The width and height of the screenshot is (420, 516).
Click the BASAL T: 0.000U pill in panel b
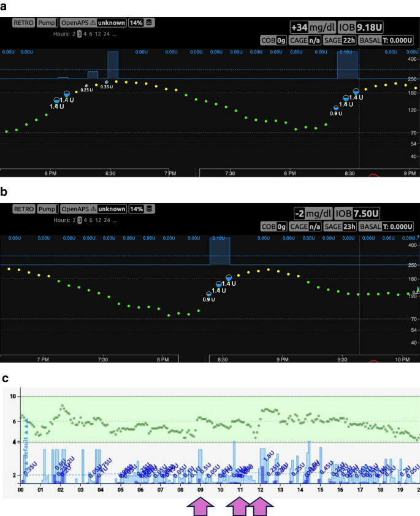tap(386, 226)
